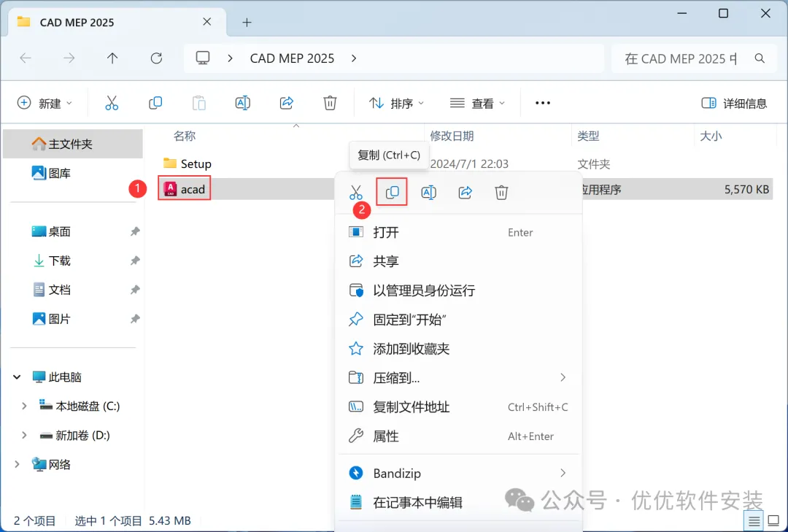The height and width of the screenshot is (532, 788).
Task: Open 文档 in the sidebar
Action: [x=73, y=290]
